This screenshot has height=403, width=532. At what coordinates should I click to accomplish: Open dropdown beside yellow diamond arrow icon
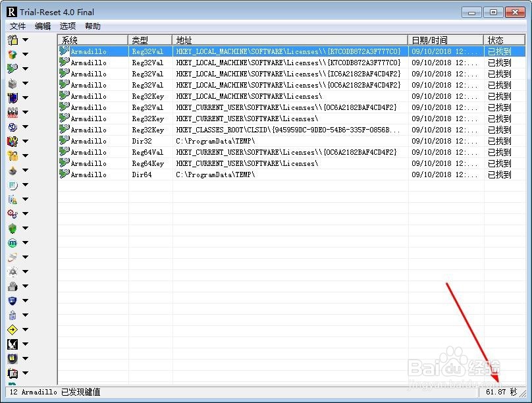tap(26, 329)
